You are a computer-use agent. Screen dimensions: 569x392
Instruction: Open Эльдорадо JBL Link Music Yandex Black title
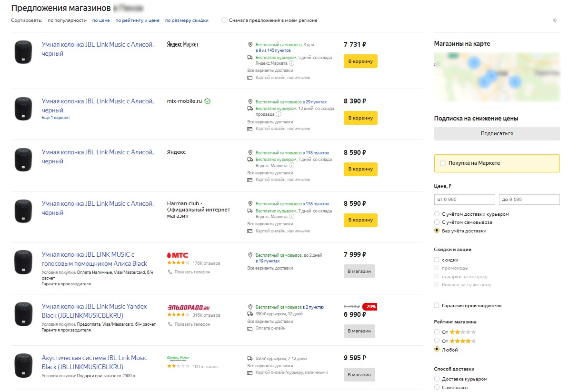coord(94,311)
